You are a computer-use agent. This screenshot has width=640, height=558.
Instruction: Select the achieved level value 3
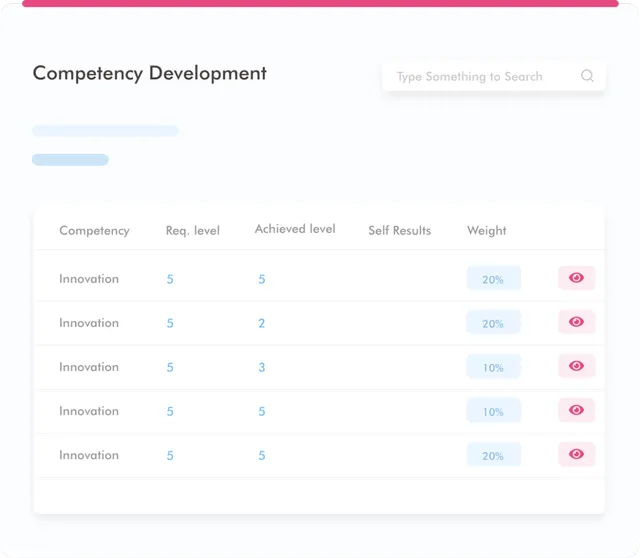(262, 367)
